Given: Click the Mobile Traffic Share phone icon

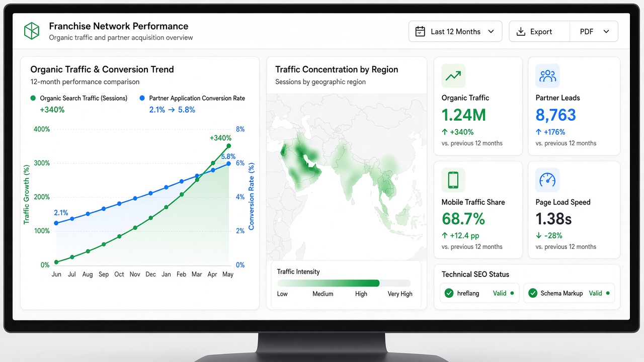Looking at the screenshot, I should click(x=453, y=180).
